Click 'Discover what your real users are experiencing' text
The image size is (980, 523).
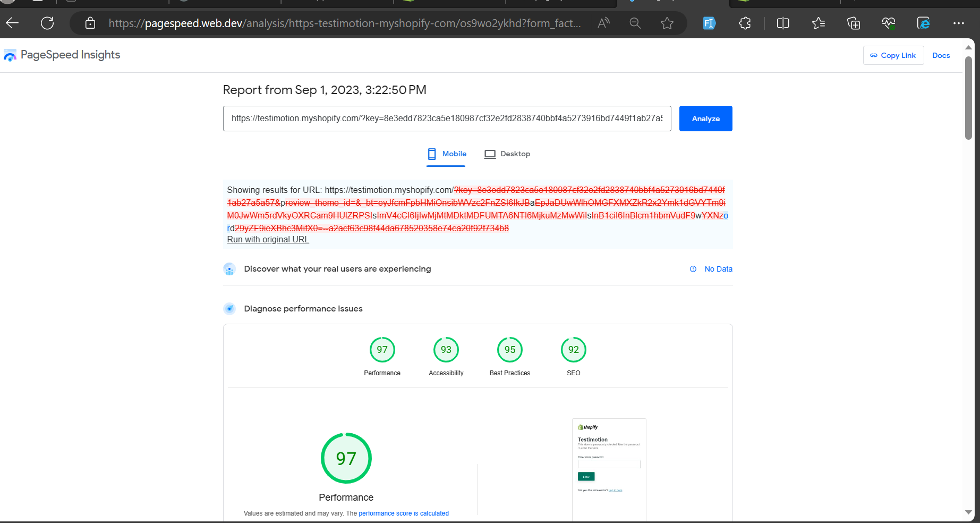coord(337,269)
